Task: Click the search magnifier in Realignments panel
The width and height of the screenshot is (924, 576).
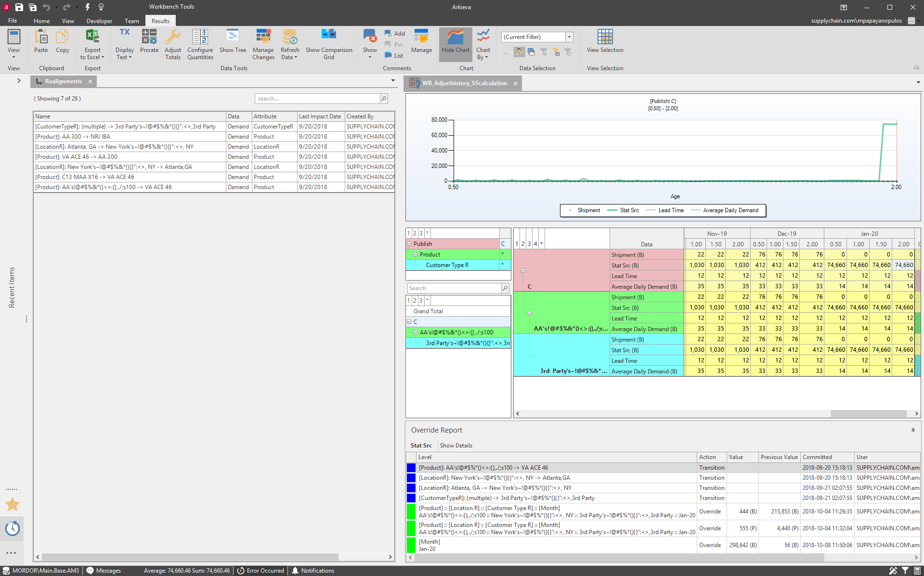Action: (384, 99)
